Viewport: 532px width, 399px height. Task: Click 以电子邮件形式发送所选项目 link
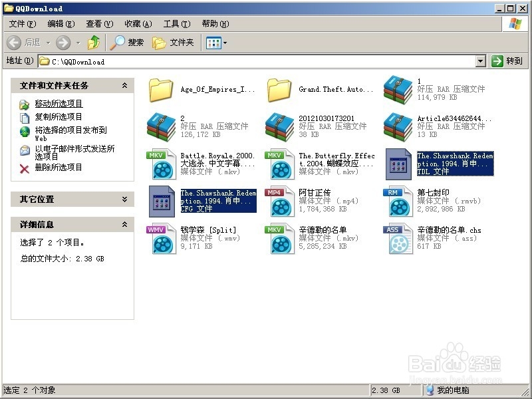click(x=74, y=152)
